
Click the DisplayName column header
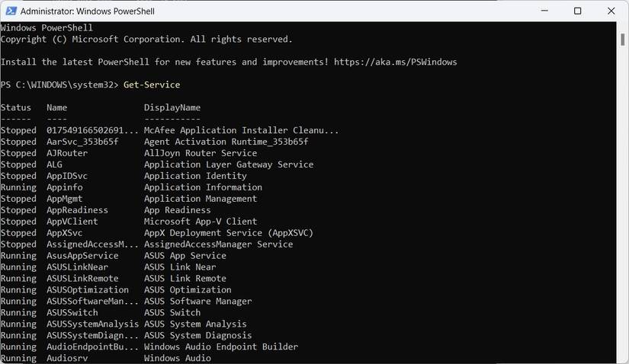point(172,107)
